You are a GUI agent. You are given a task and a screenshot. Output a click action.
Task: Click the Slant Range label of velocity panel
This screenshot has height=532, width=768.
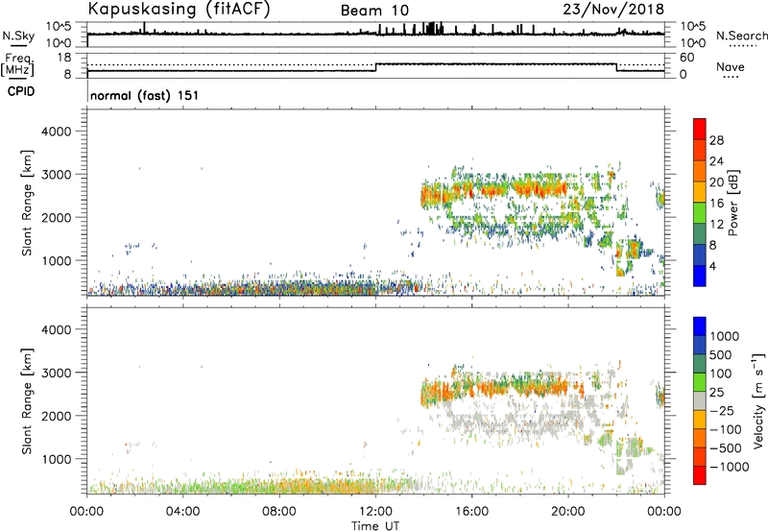[27, 401]
